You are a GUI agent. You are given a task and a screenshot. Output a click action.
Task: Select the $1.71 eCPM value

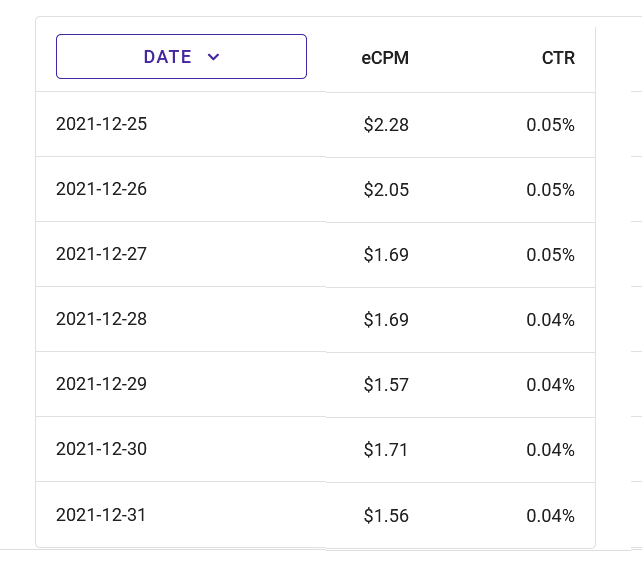pyautogui.click(x=386, y=450)
